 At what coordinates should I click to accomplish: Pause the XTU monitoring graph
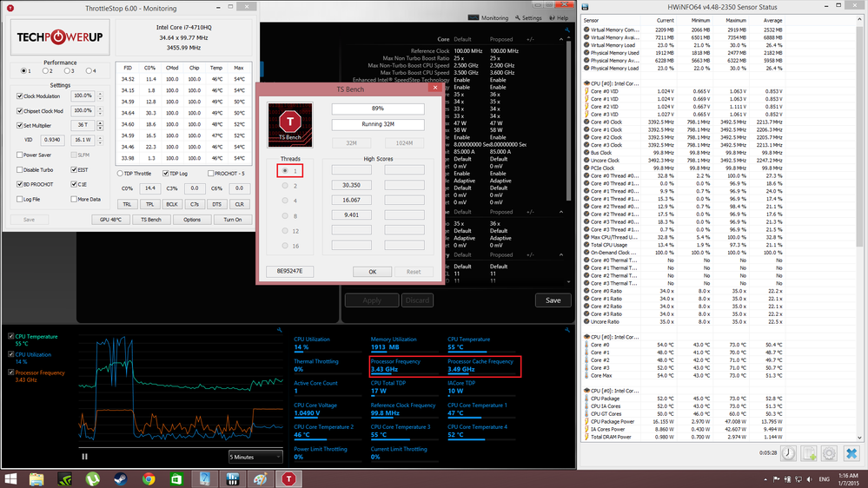[x=84, y=457]
